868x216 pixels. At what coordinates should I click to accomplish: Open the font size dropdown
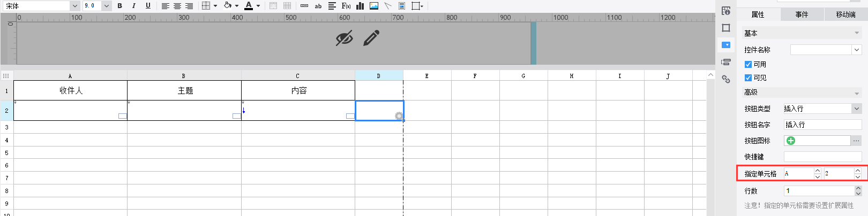[x=107, y=6]
